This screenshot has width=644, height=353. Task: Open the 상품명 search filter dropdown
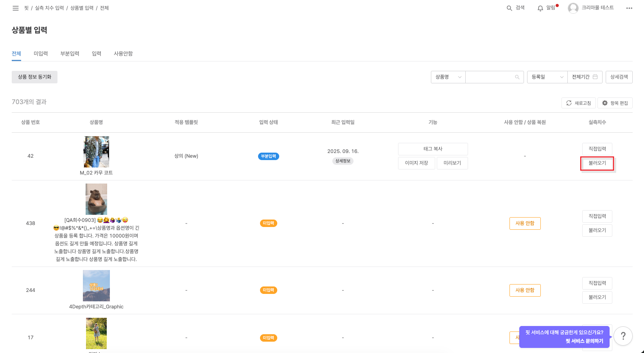click(x=448, y=77)
